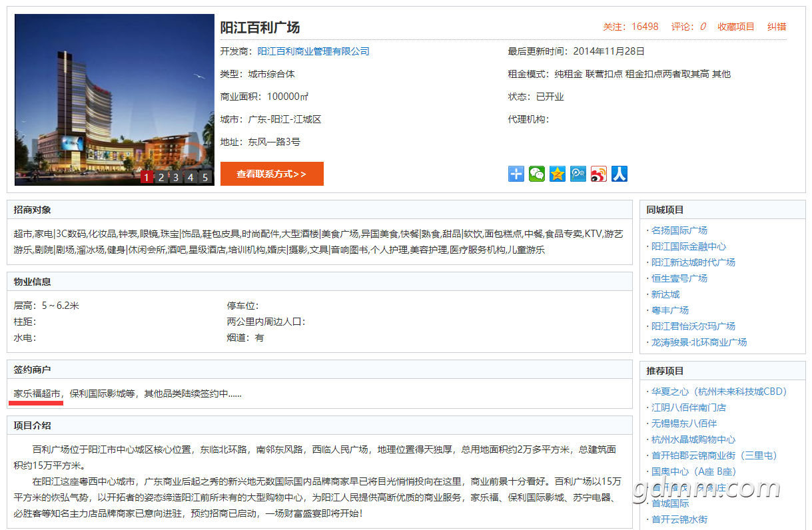Switch gallery to image 3
The height and width of the screenshot is (530, 812).
176,177
